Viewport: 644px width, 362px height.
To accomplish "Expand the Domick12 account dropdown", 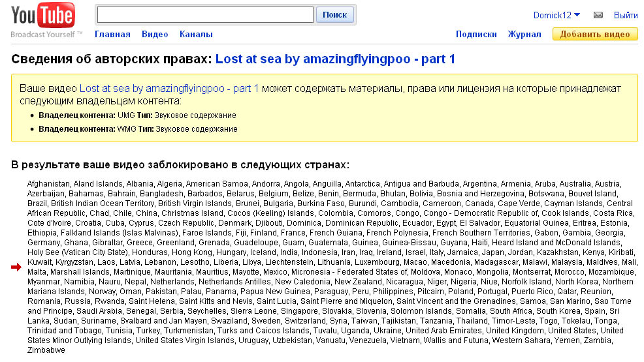I will click(556, 15).
